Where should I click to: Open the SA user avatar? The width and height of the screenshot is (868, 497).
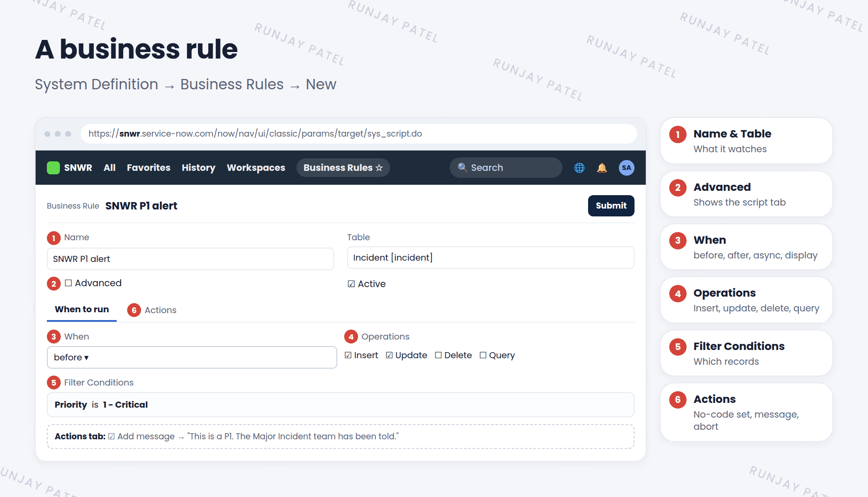[x=626, y=168]
